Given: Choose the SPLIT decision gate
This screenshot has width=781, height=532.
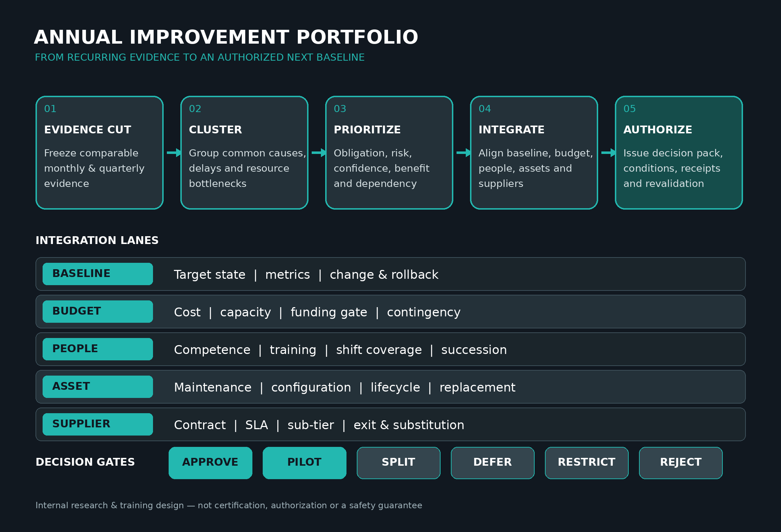Looking at the screenshot, I should [399, 463].
